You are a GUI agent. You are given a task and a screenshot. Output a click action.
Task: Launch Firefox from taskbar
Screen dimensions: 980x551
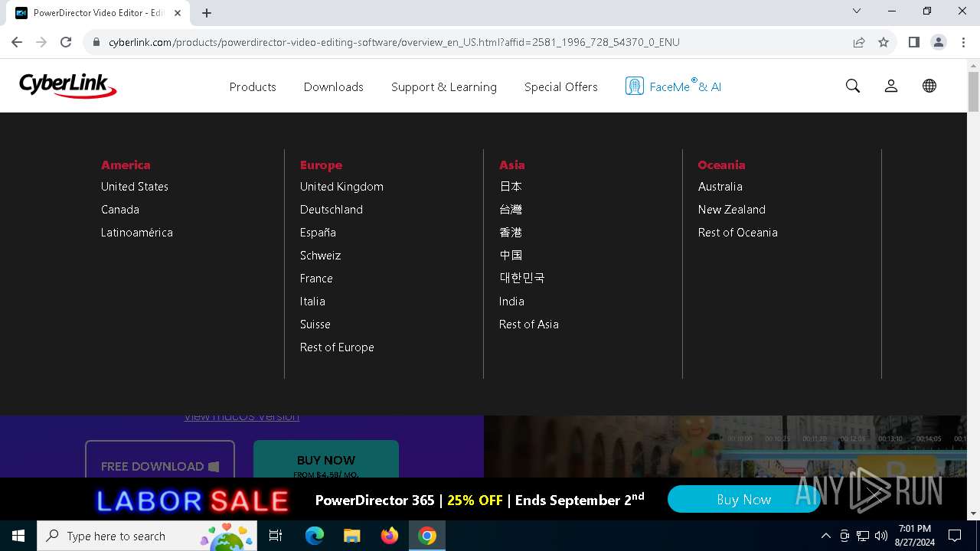[389, 536]
